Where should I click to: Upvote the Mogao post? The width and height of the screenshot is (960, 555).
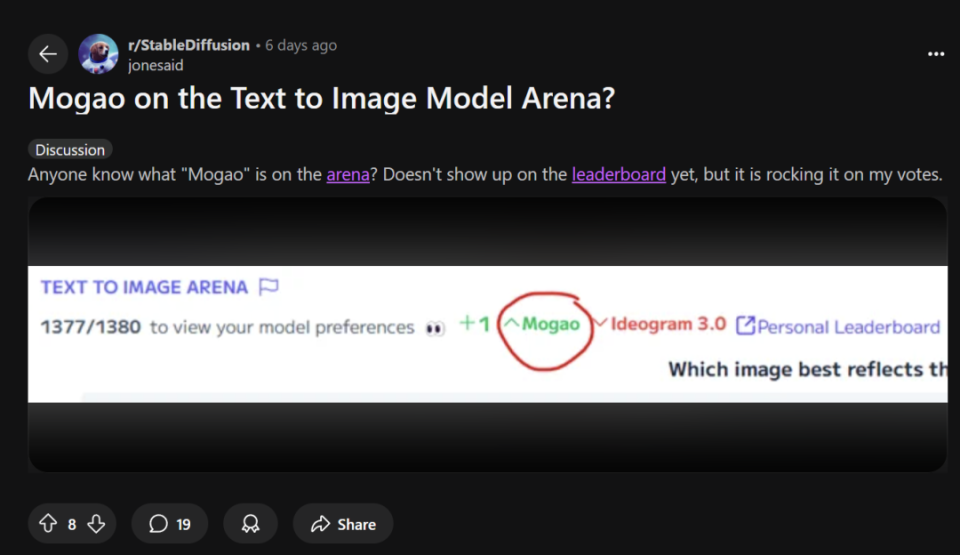coord(48,524)
